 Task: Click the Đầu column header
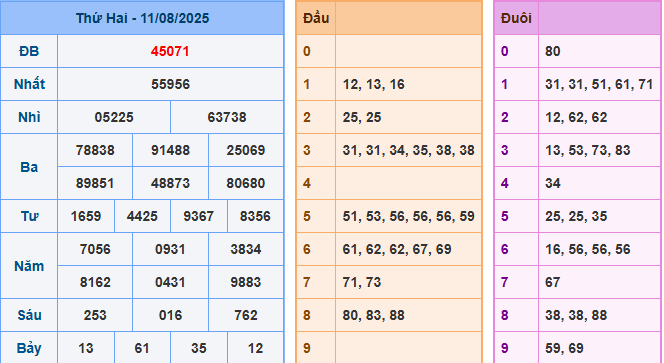click(x=316, y=18)
